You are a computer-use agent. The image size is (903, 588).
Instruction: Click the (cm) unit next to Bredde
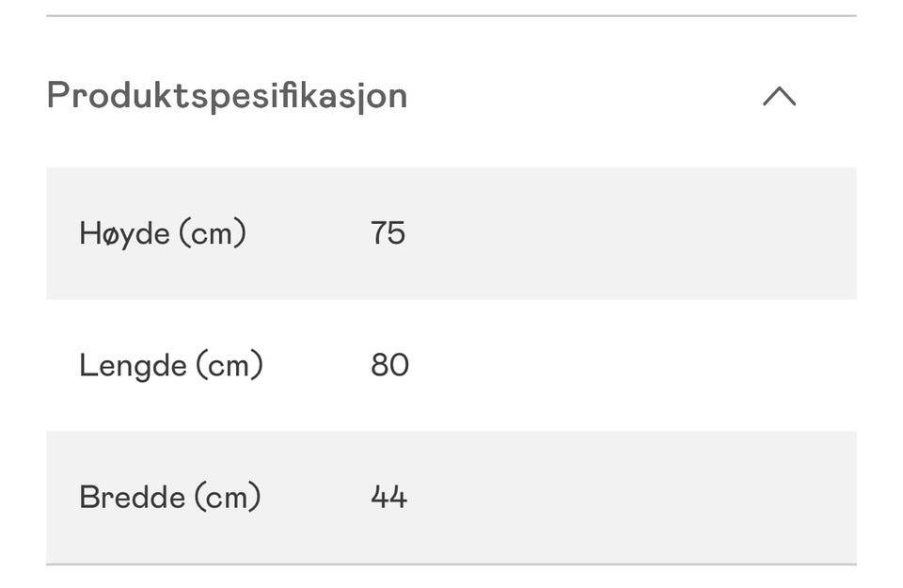pos(227,497)
